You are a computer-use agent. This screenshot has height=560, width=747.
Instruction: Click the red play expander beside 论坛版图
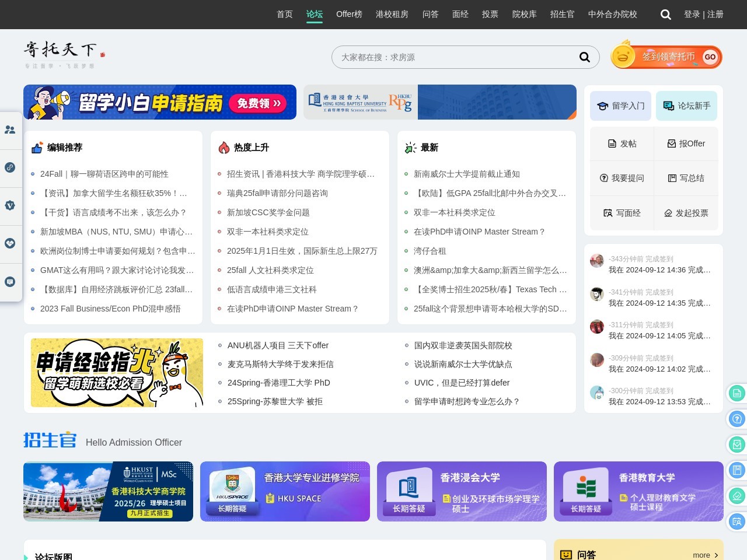[x=26, y=558]
